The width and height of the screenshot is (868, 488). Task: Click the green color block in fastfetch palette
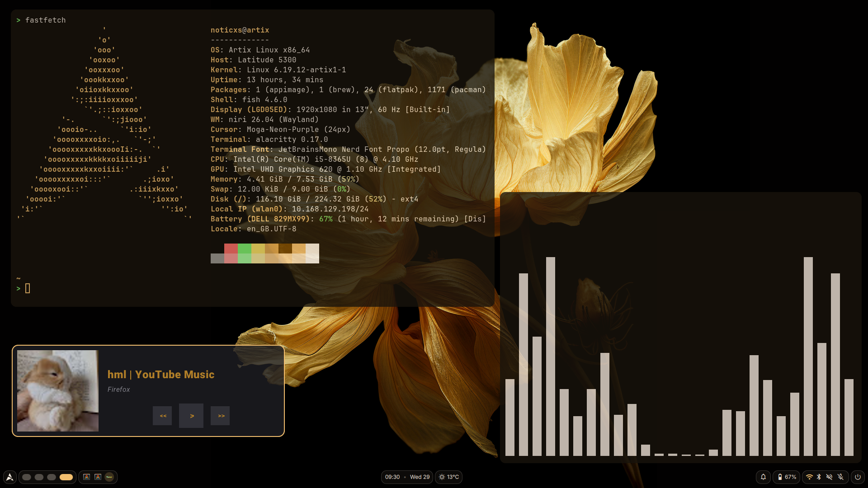point(245,249)
